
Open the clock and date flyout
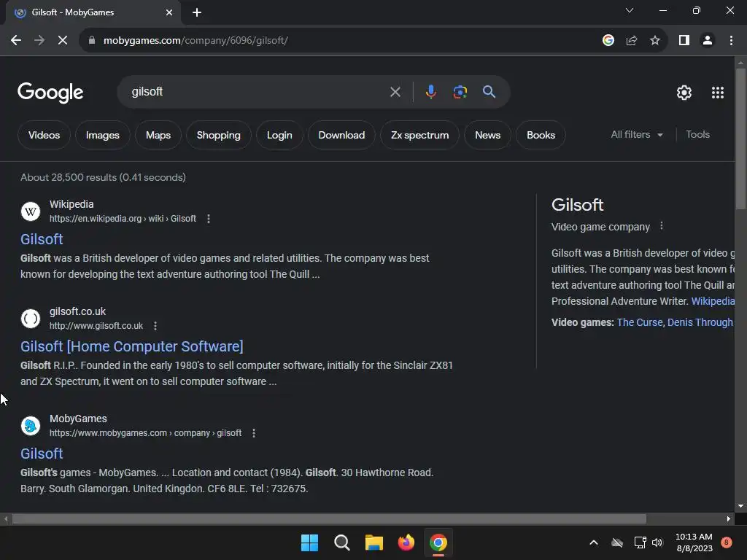tap(694, 542)
